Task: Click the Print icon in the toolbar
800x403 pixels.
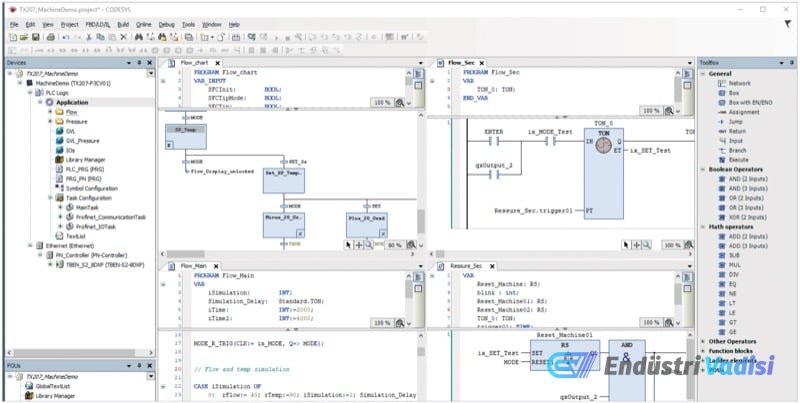Action: pos(49,37)
